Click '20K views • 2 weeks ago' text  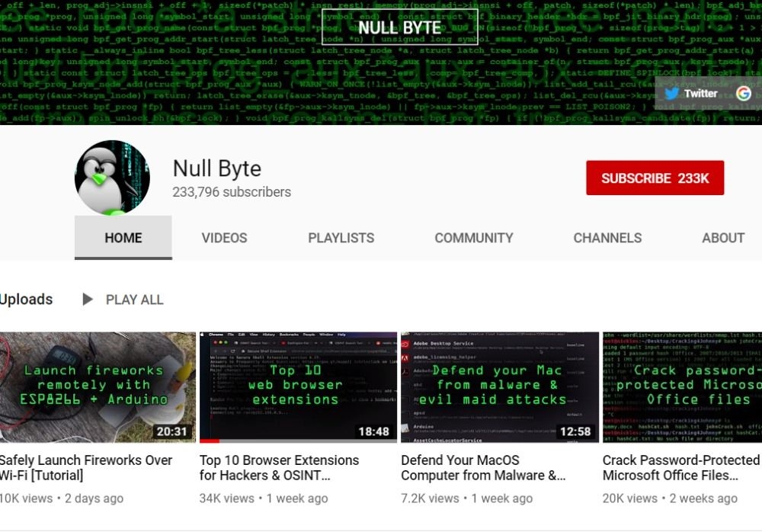tap(670, 498)
